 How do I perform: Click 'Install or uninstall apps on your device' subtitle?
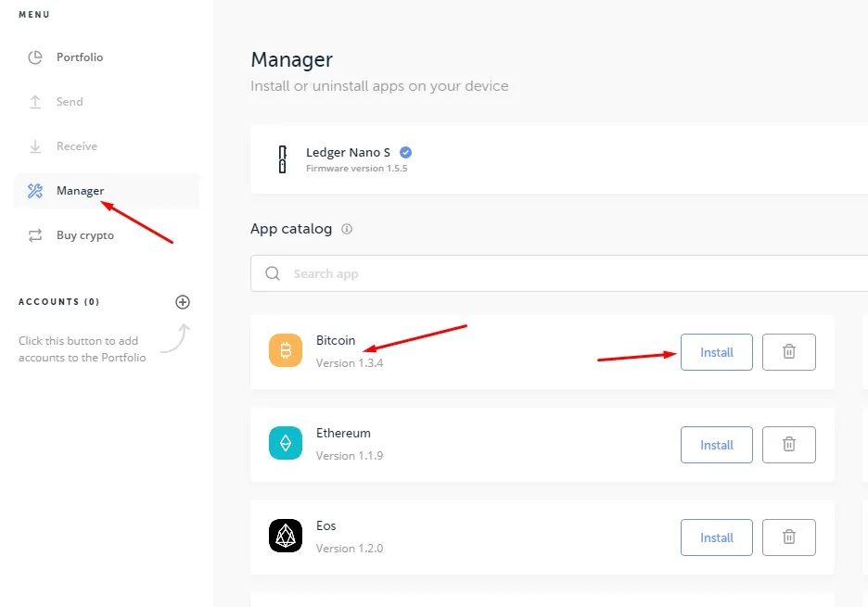pyautogui.click(x=379, y=86)
